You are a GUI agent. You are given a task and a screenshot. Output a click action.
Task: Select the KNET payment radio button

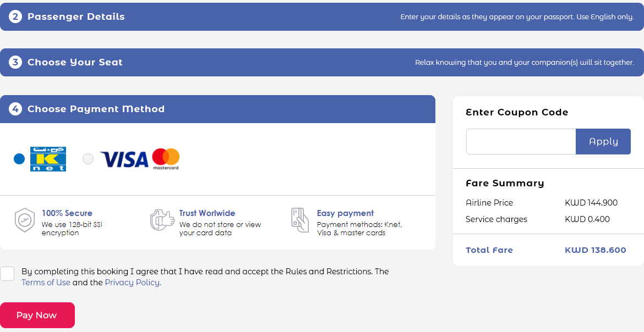[x=19, y=159]
